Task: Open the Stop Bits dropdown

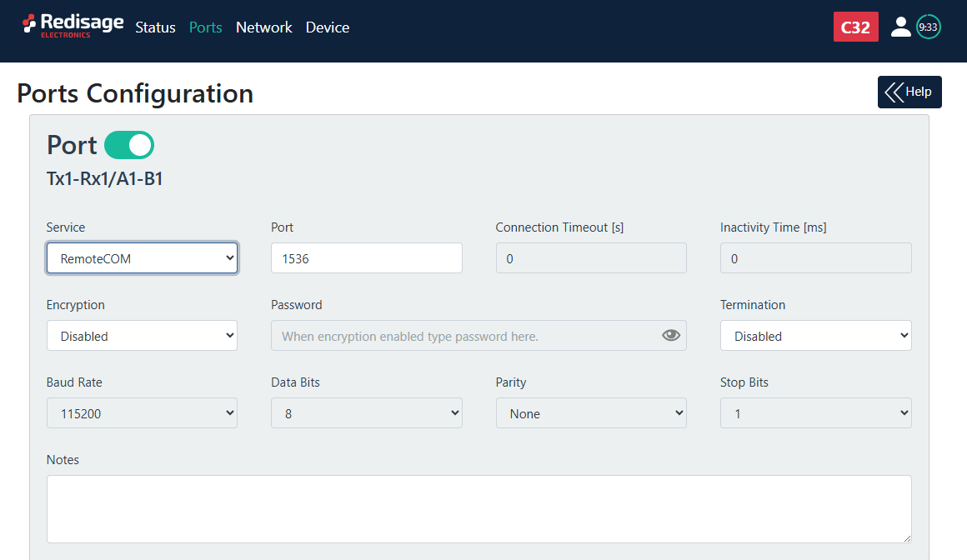Action: 815,413
